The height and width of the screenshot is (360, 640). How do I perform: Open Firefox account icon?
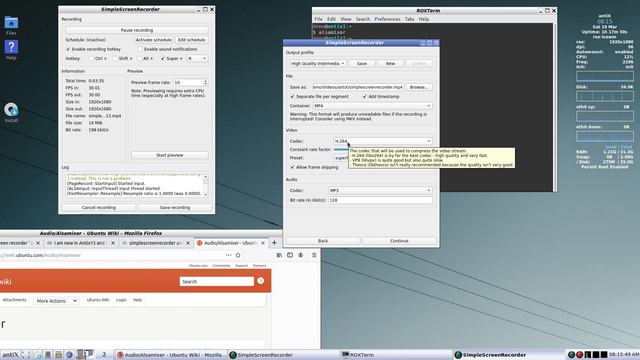(x=301, y=255)
